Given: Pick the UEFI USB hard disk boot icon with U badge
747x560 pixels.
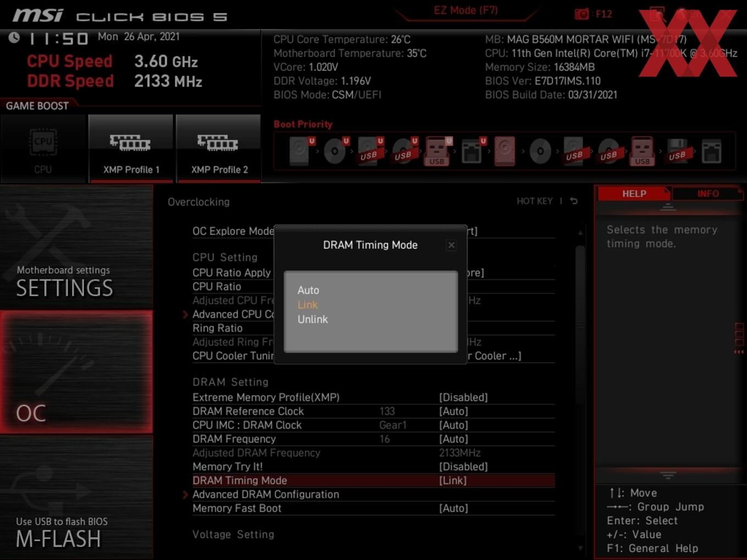Looking at the screenshot, I should (x=370, y=151).
